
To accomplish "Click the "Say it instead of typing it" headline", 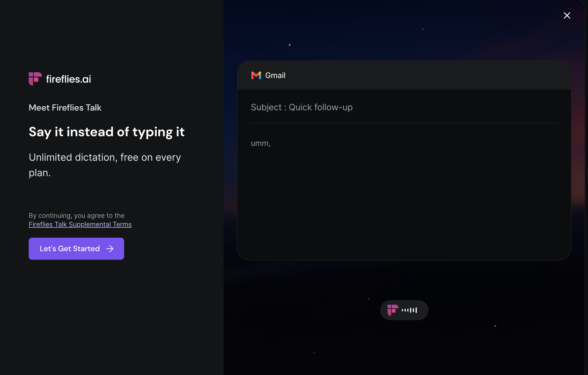I will (107, 132).
